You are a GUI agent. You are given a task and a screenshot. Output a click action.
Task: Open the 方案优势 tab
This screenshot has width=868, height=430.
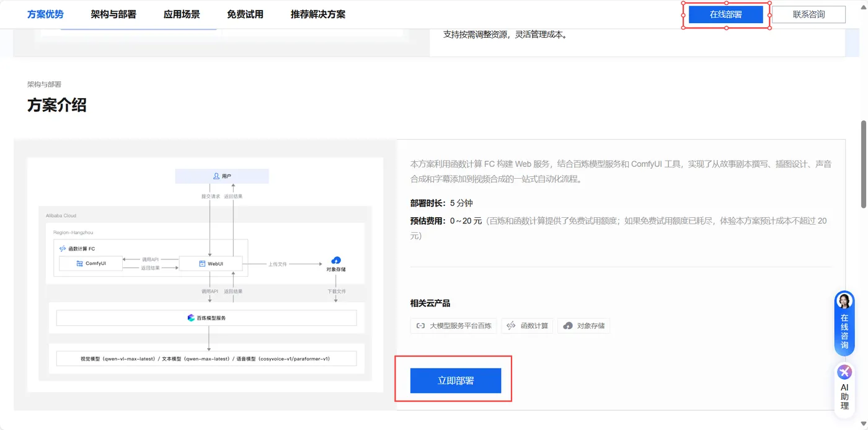(x=45, y=14)
